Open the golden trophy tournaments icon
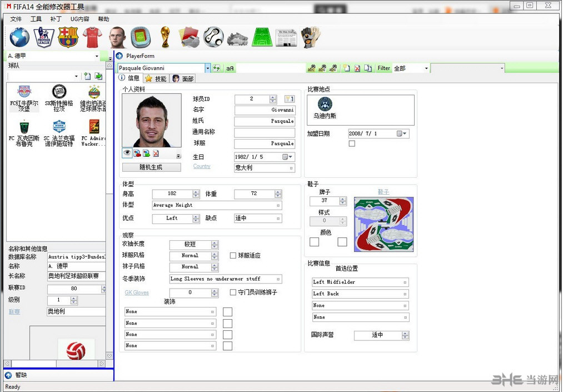This screenshot has width=563, height=392. click(165, 37)
